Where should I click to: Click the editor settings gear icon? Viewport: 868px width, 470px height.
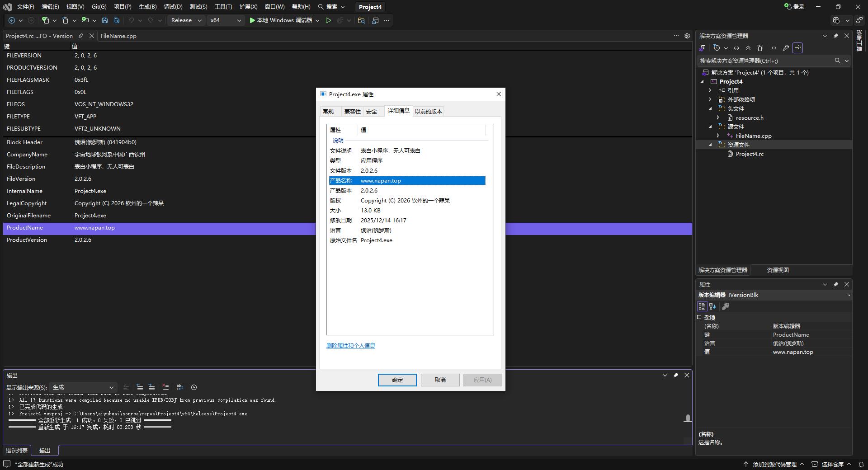(687, 36)
